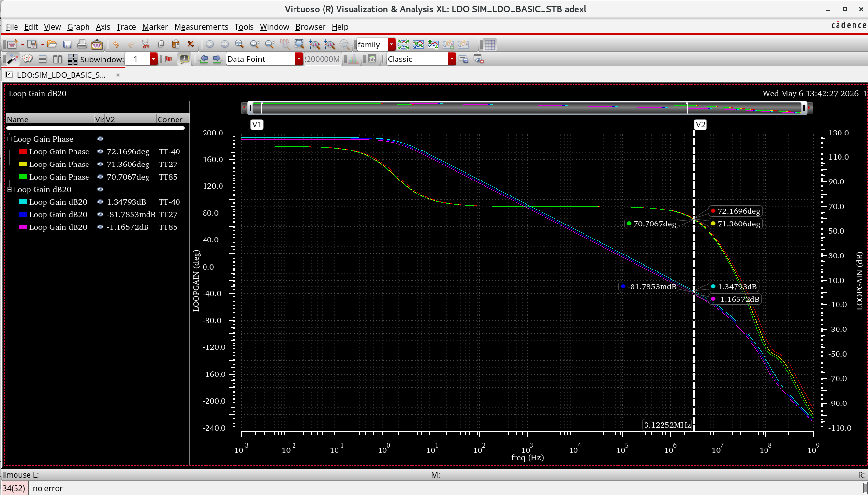Paste using the clipboard icon
The image size is (868, 495).
(x=176, y=45)
